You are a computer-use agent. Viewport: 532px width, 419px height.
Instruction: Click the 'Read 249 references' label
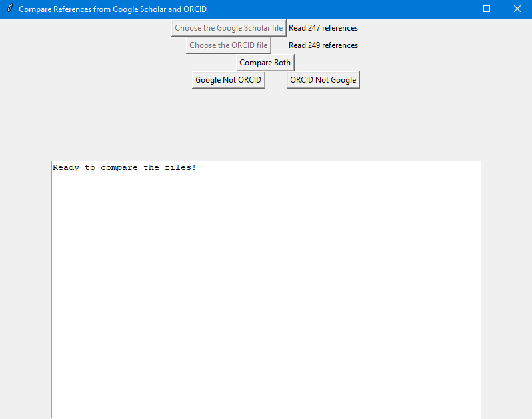[323, 45]
